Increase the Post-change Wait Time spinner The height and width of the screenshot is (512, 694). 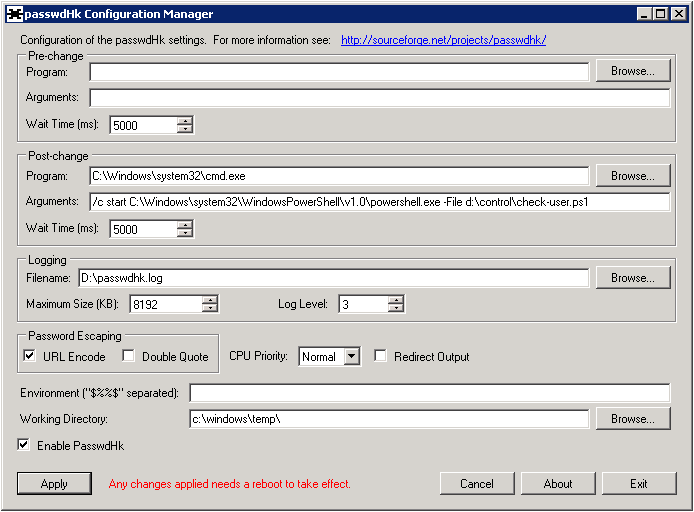tap(185, 225)
